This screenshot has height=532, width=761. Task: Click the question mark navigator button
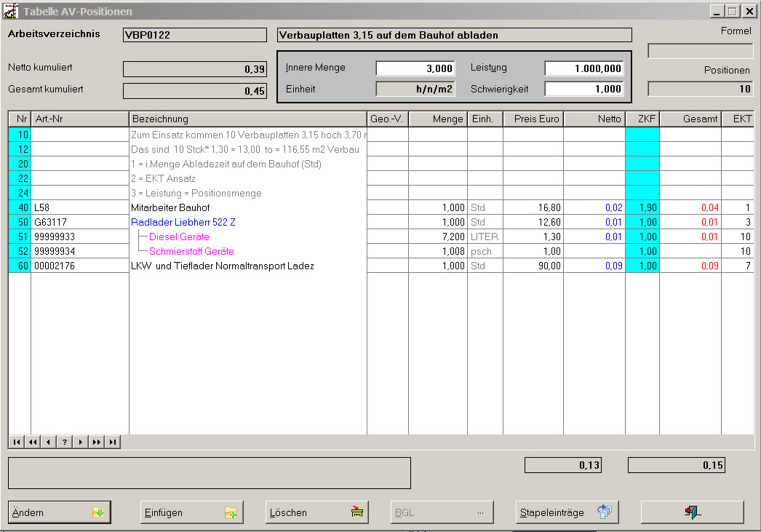point(64,442)
